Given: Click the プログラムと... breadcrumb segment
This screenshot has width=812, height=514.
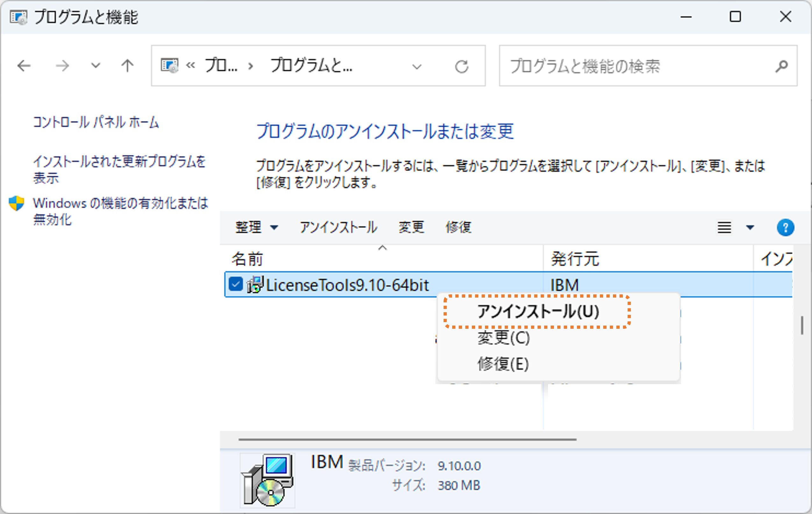Looking at the screenshot, I should click(x=311, y=65).
